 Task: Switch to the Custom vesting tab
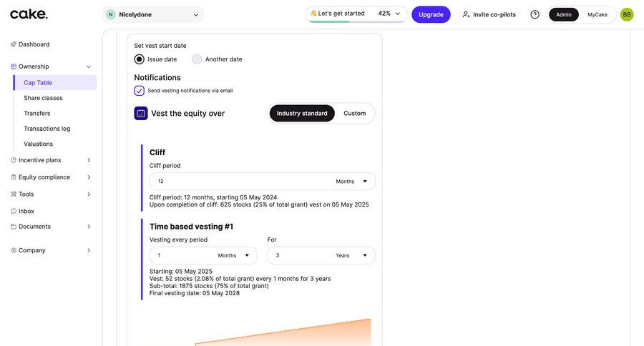point(354,114)
